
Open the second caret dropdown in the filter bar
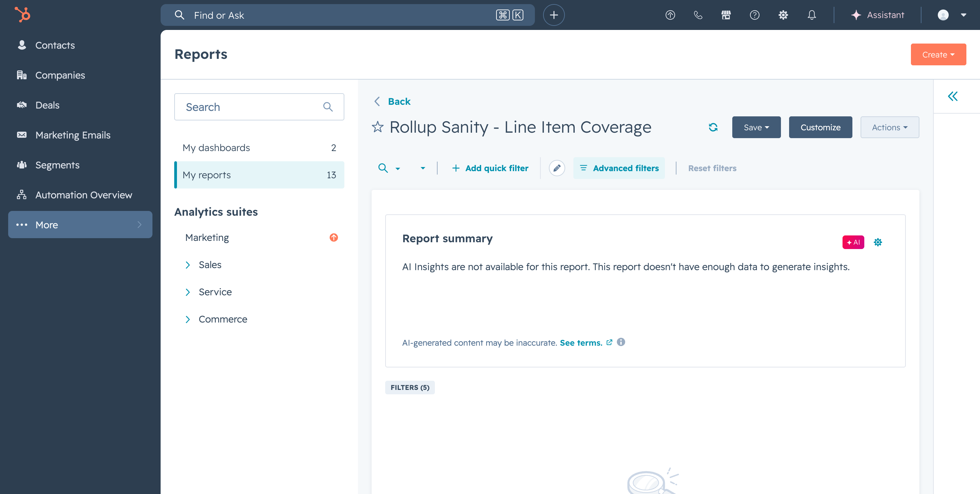[423, 168]
